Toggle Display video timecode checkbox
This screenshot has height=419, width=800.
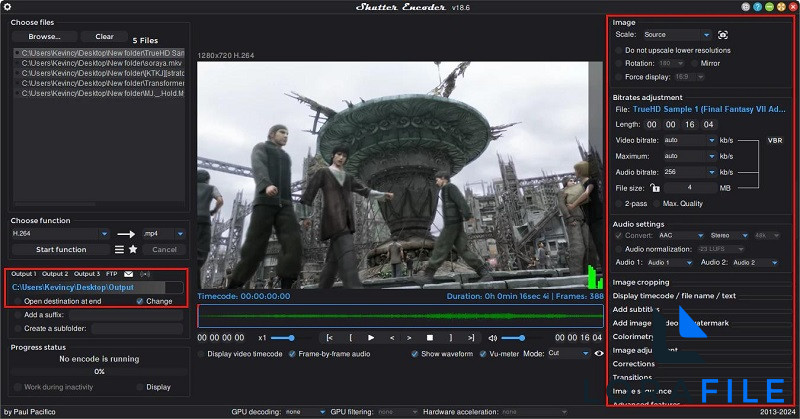[201, 354]
